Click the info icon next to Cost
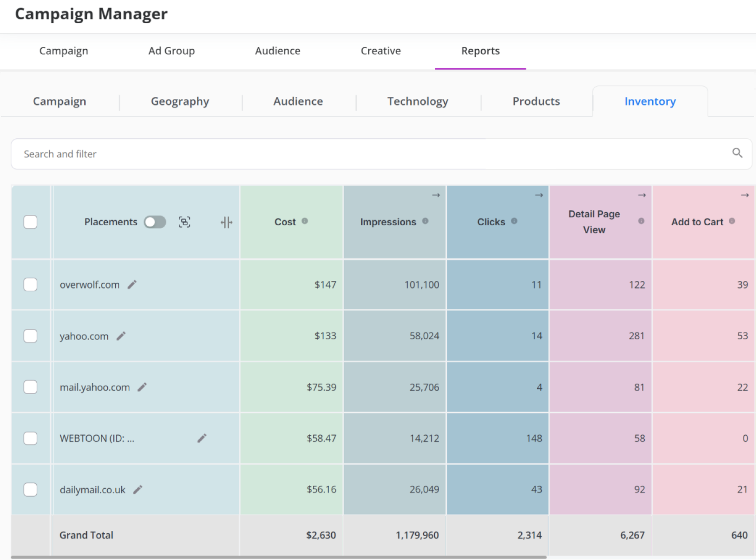The width and height of the screenshot is (756, 560). (305, 221)
